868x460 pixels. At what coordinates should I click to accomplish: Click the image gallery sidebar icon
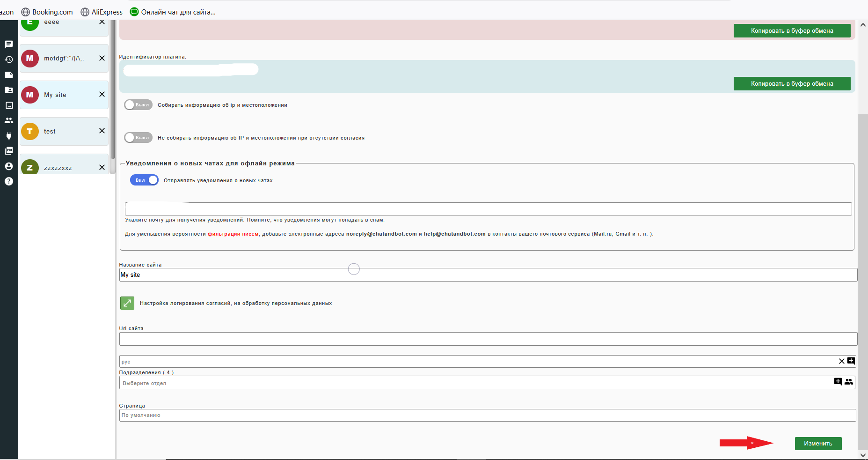[x=8, y=105]
